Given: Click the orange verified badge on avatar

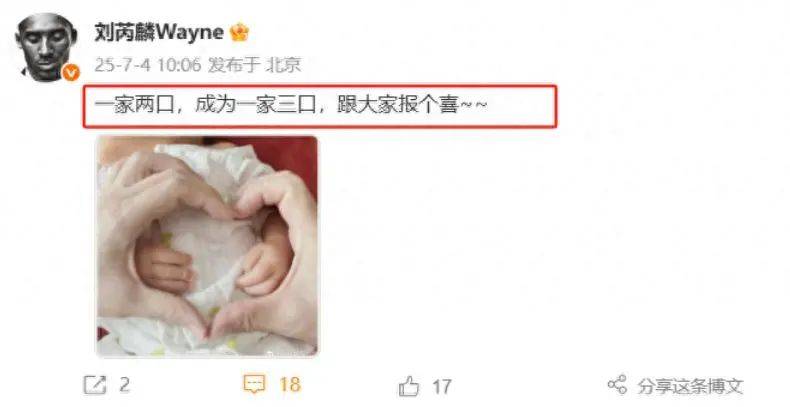Looking at the screenshot, I should 71,73.
